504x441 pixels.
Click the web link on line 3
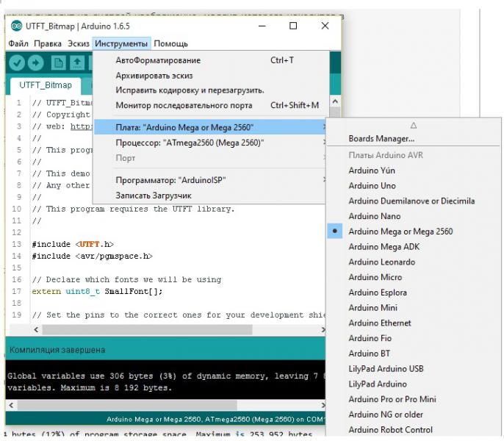point(82,126)
